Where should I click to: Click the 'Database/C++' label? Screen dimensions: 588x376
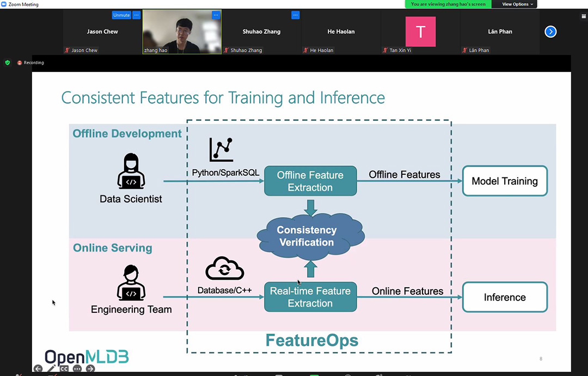[x=225, y=290]
